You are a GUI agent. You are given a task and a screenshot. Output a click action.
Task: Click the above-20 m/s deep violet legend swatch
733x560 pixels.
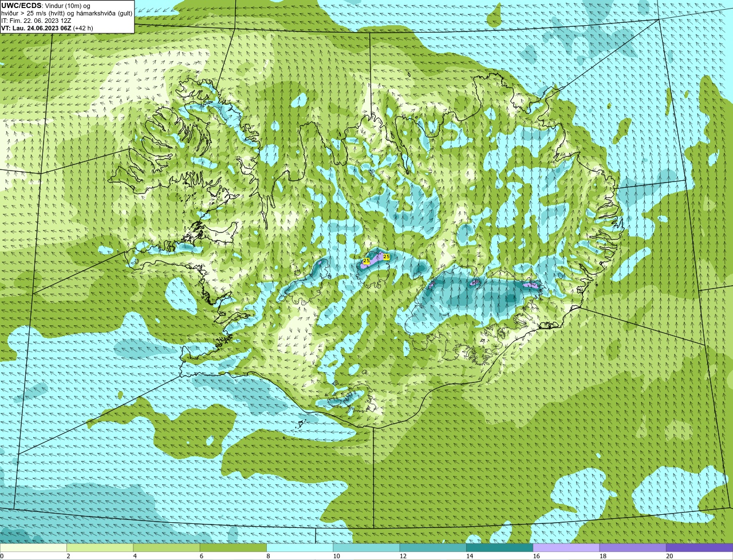[x=700, y=547]
